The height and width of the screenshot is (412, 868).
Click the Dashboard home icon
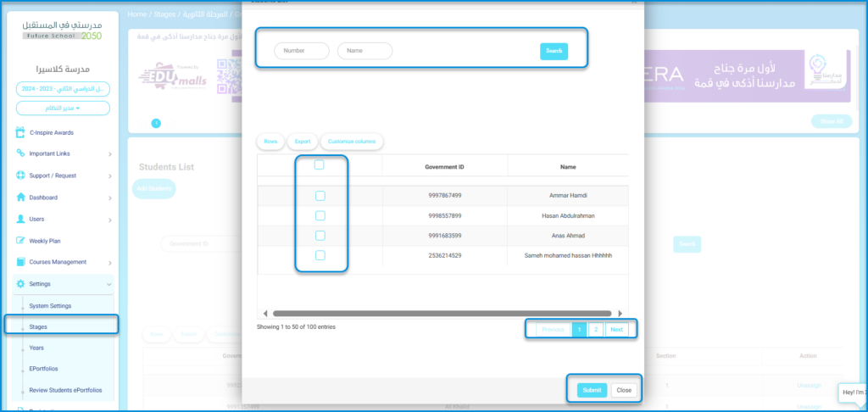[x=20, y=198]
